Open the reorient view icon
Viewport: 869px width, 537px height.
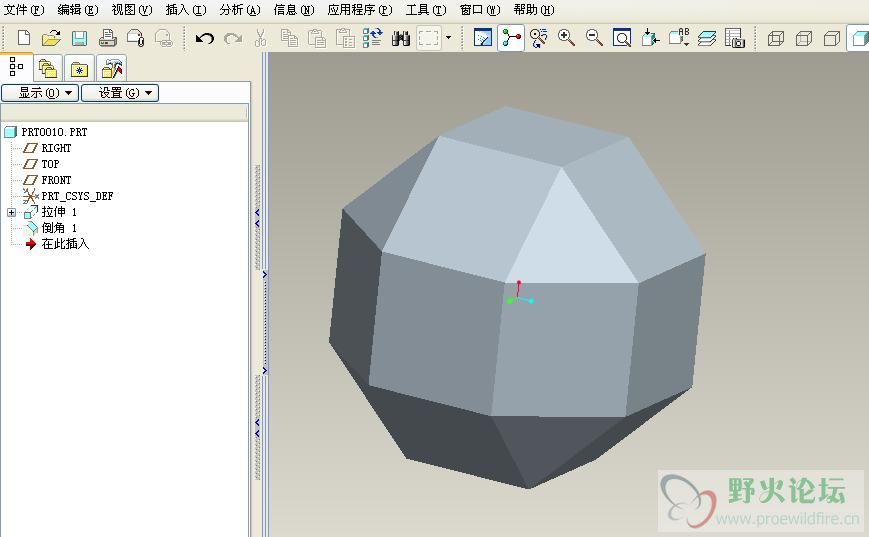pos(651,38)
